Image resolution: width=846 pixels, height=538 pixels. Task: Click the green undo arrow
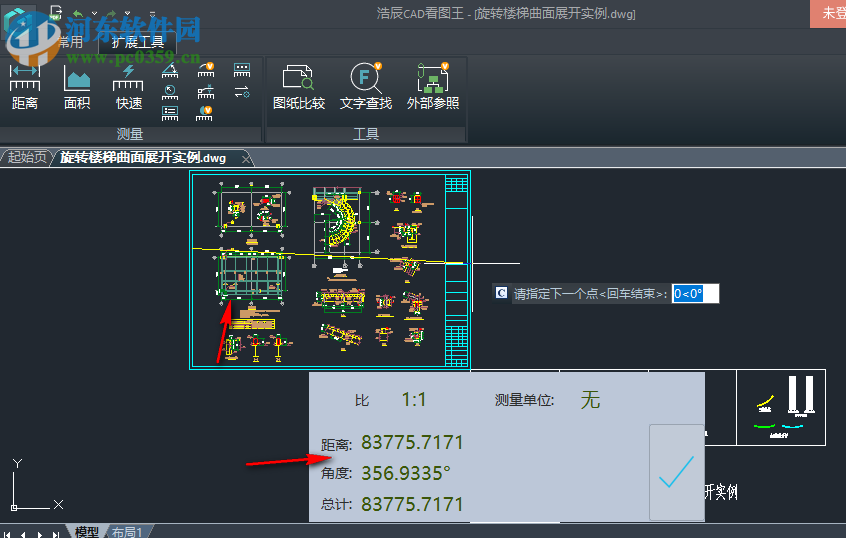click(78, 13)
